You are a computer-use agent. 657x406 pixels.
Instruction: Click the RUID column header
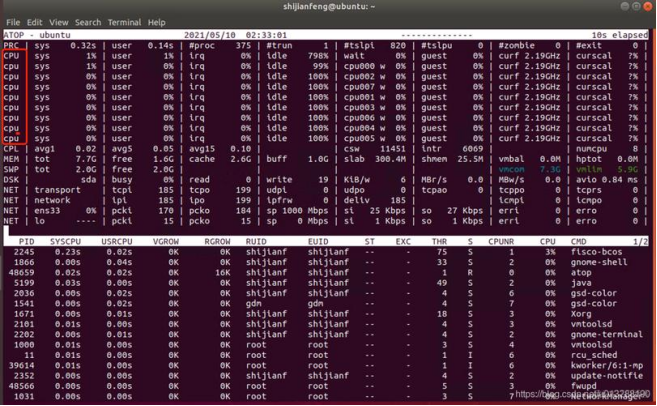[x=256, y=242]
